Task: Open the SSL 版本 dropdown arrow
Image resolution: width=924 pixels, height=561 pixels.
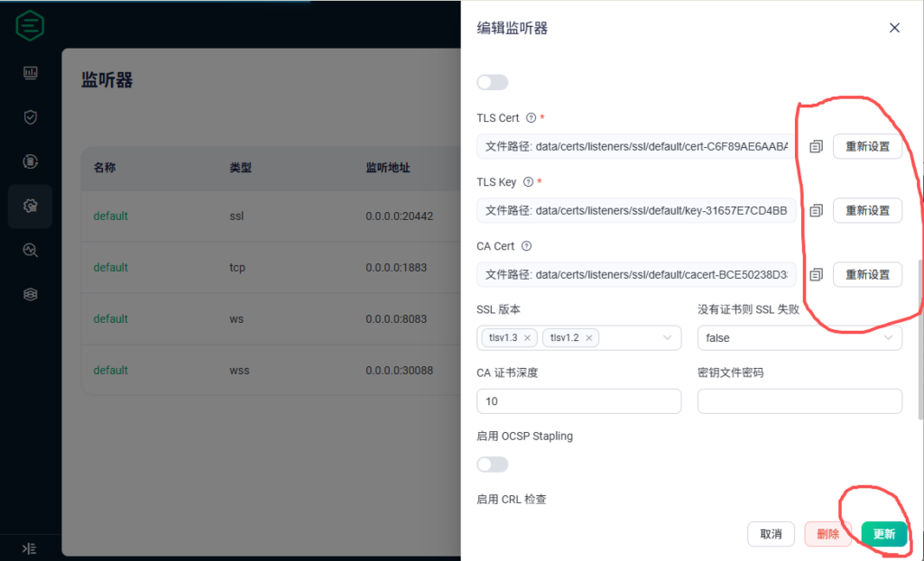Action: (668, 337)
